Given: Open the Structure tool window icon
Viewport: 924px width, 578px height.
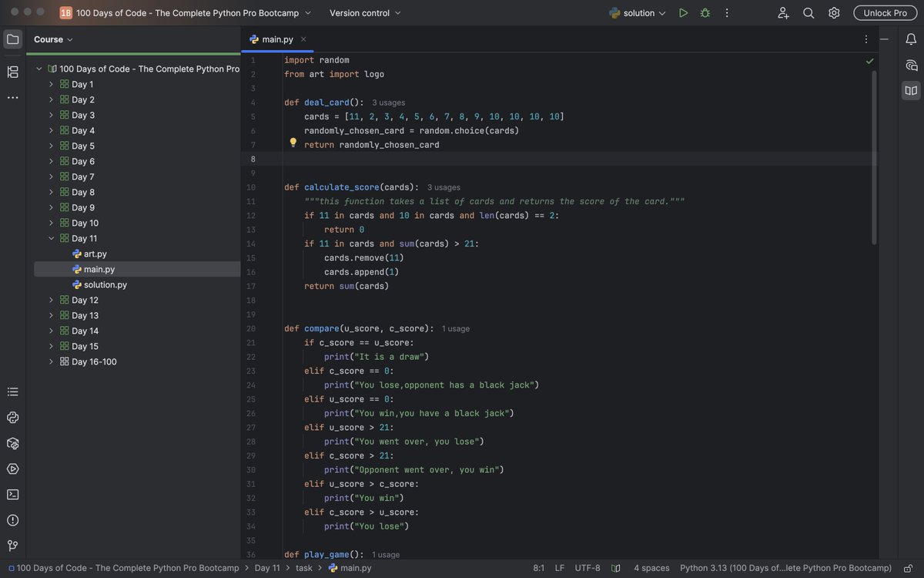Looking at the screenshot, I should pos(12,72).
